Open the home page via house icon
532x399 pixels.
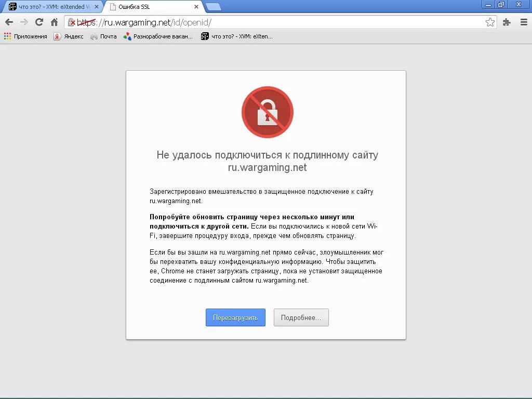click(54, 22)
